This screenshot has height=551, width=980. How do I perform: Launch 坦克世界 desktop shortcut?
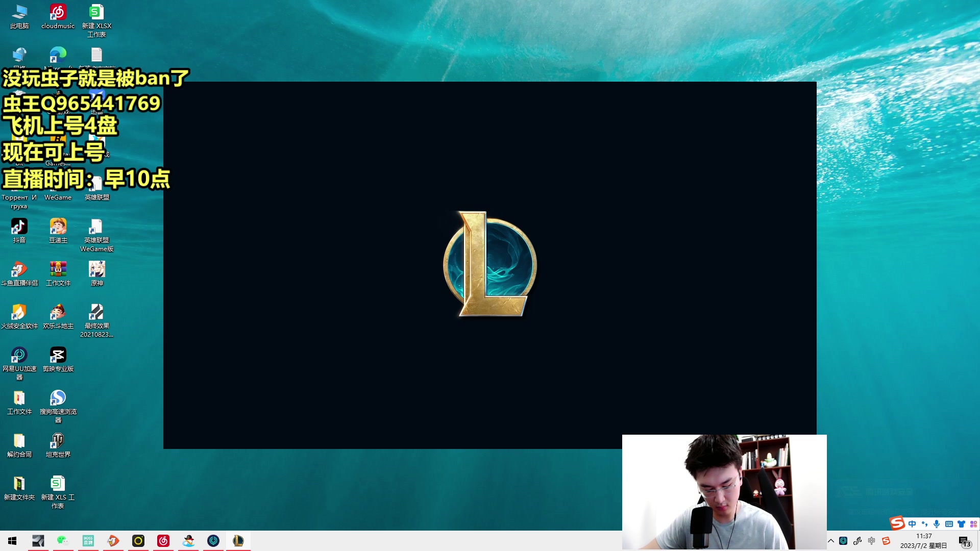[58, 445]
